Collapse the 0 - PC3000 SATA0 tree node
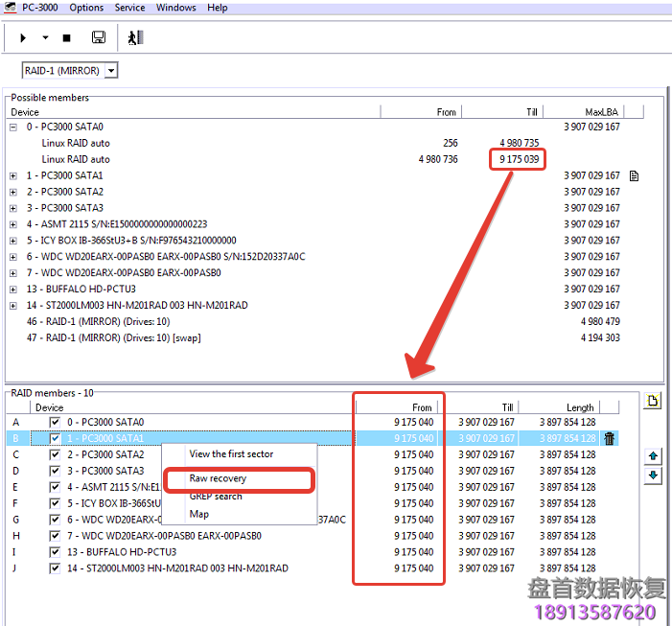 coord(13,127)
